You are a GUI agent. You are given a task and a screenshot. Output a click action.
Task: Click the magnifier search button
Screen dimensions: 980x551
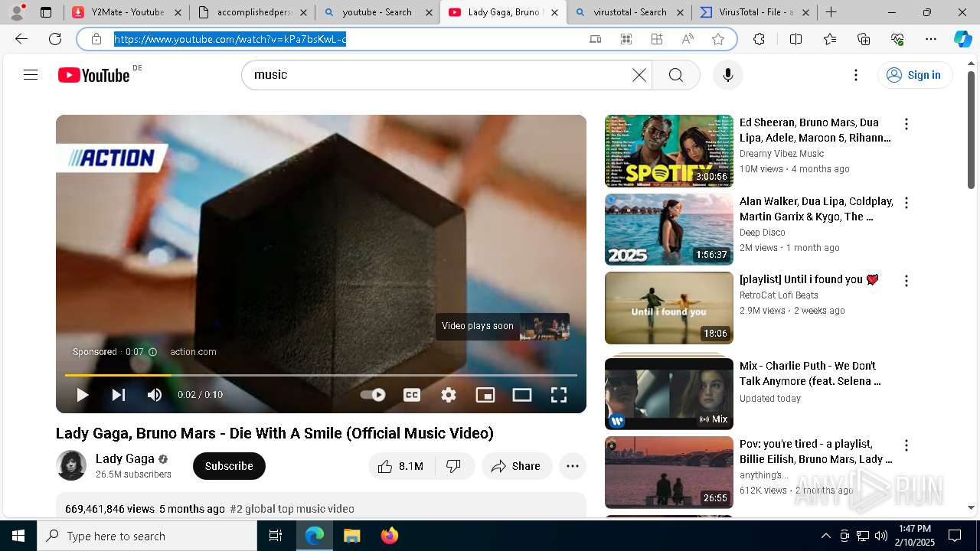676,75
